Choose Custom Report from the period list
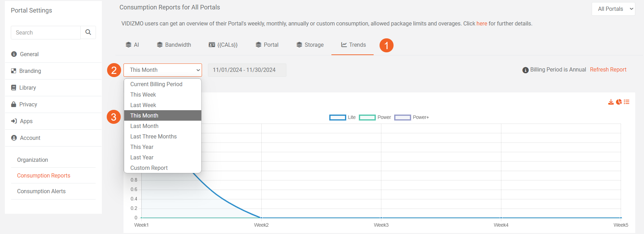The image size is (644, 234). (x=149, y=168)
